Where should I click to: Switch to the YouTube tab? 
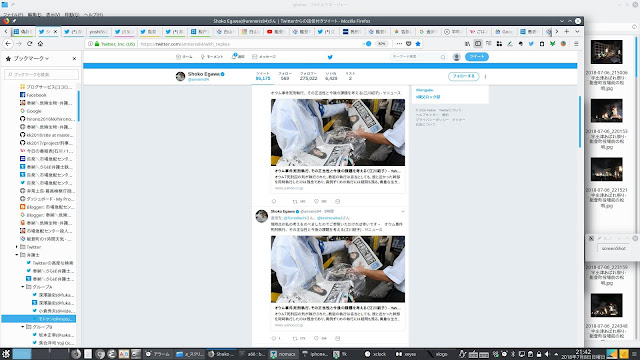pos(276,31)
